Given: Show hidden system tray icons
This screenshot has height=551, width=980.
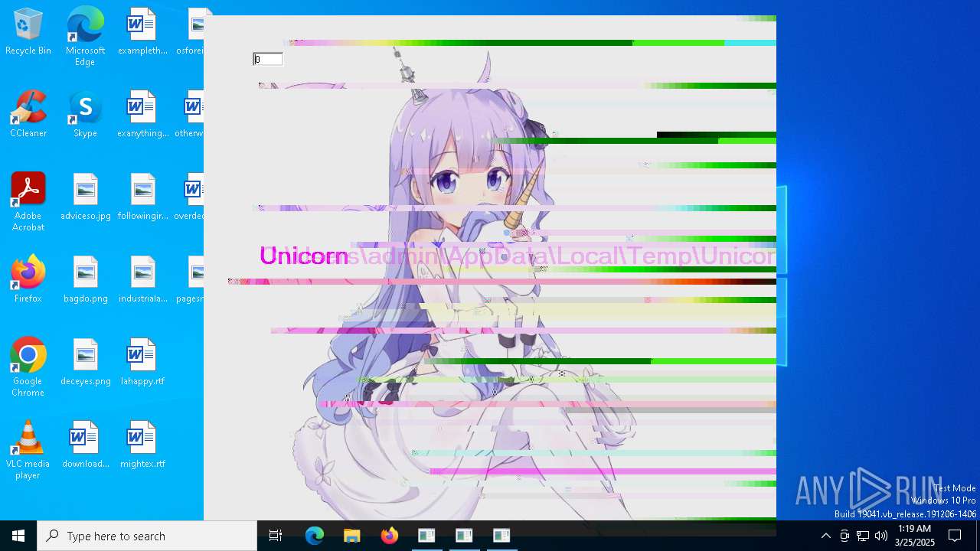Looking at the screenshot, I should pyautogui.click(x=825, y=536).
